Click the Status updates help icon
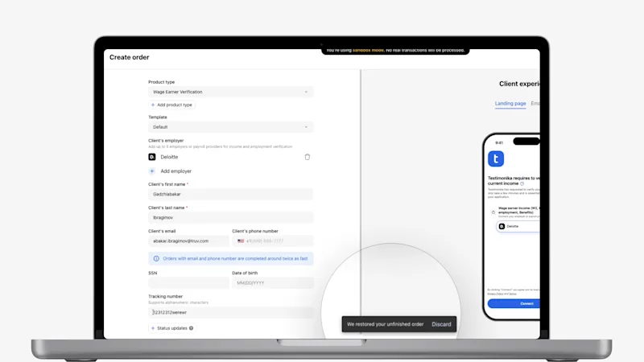The height and width of the screenshot is (362, 644). point(191,328)
